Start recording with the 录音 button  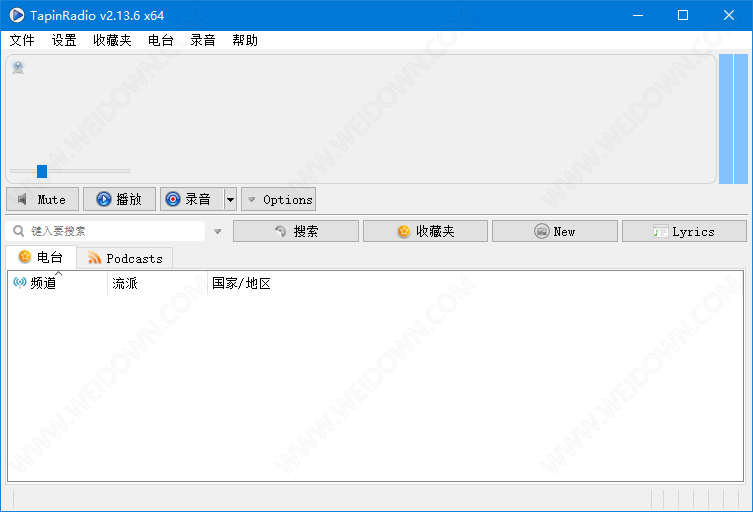(x=192, y=199)
